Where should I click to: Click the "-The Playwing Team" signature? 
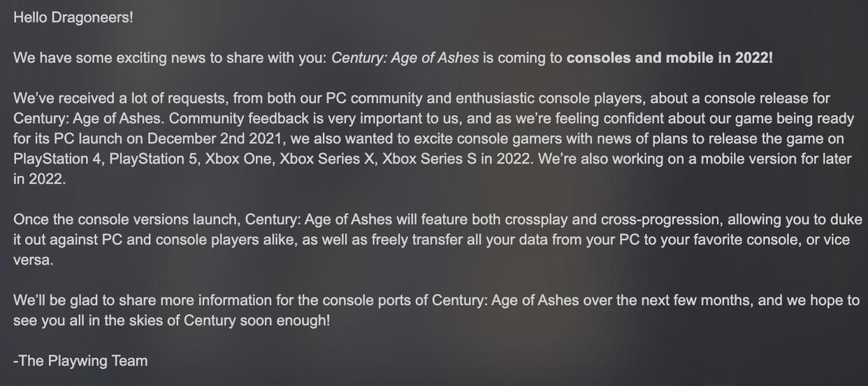pyautogui.click(x=80, y=361)
